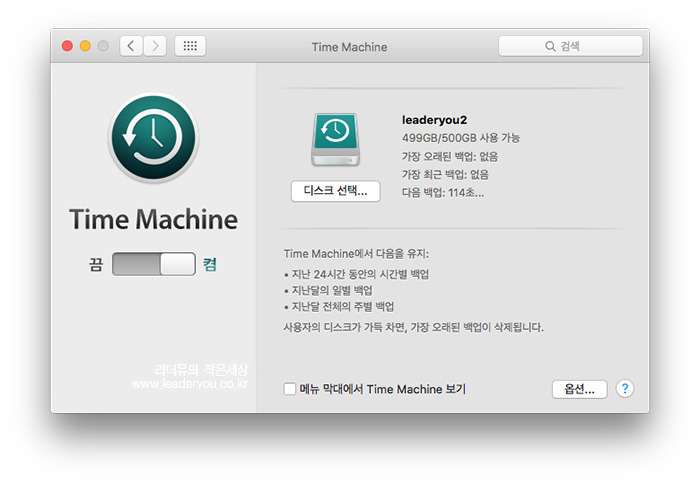Screen dimensions: 700x485
Task: Show all preferences grid icon
Action: pos(190,46)
